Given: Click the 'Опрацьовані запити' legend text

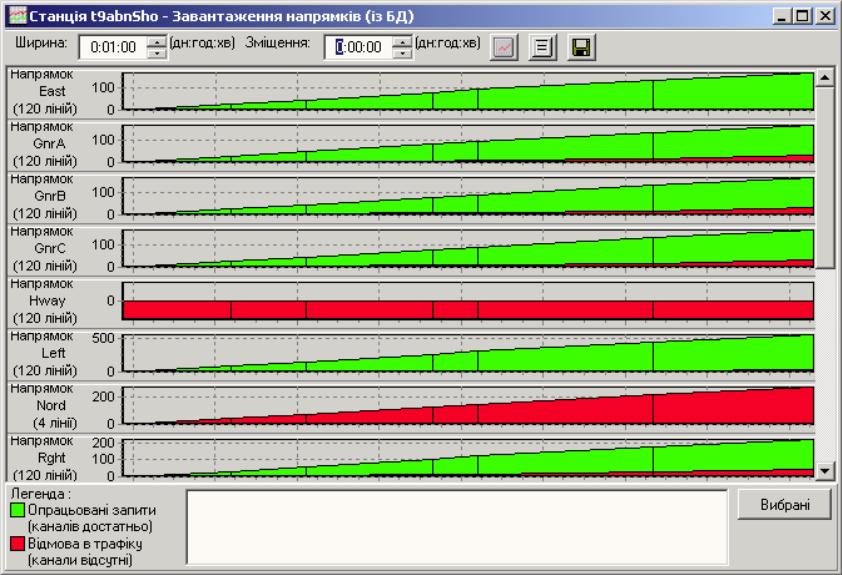Looking at the screenshot, I should (92, 510).
